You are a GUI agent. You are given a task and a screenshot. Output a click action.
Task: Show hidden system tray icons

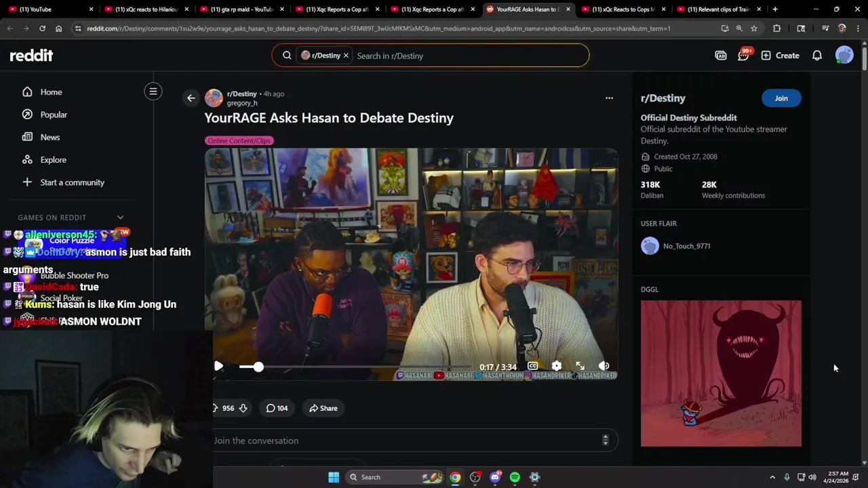click(772, 477)
